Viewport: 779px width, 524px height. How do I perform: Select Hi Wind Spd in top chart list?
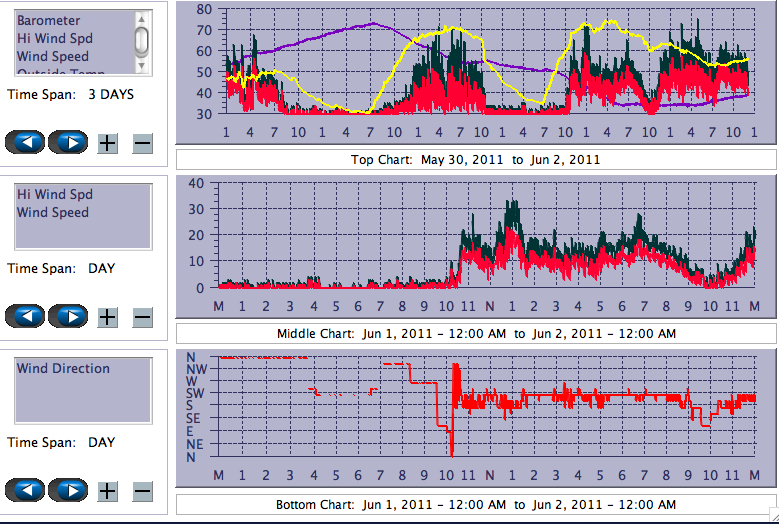point(54,39)
